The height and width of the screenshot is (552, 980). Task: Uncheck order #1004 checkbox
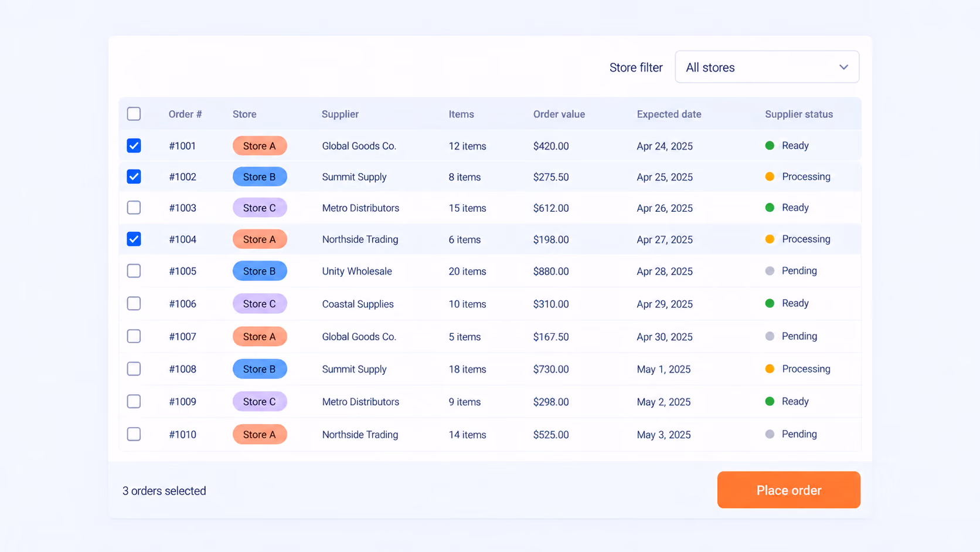point(134,239)
